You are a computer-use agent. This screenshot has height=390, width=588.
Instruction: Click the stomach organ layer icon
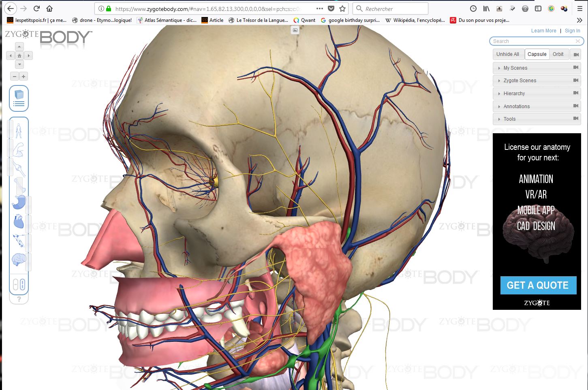[19, 202]
